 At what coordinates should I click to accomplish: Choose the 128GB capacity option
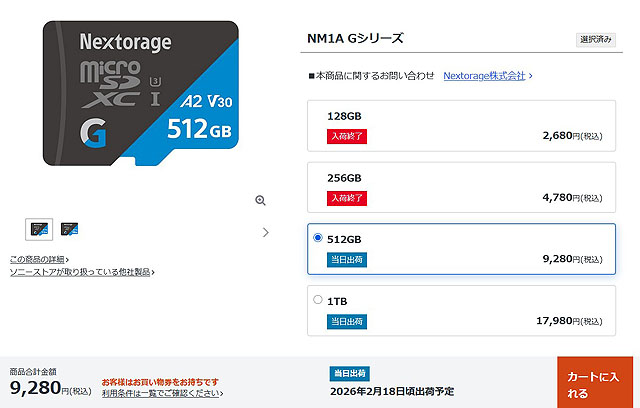tap(461, 125)
